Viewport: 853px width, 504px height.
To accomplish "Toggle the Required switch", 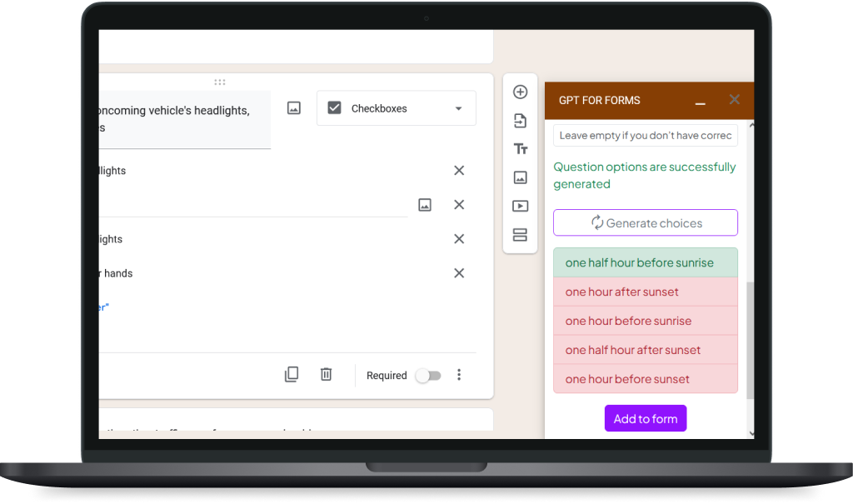I will (x=428, y=376).
